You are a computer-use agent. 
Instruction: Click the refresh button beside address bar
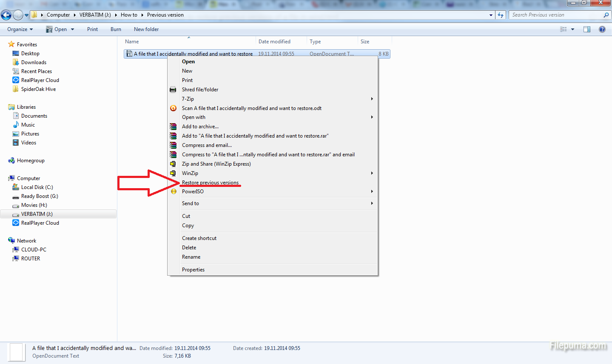[x=501, y=15]
